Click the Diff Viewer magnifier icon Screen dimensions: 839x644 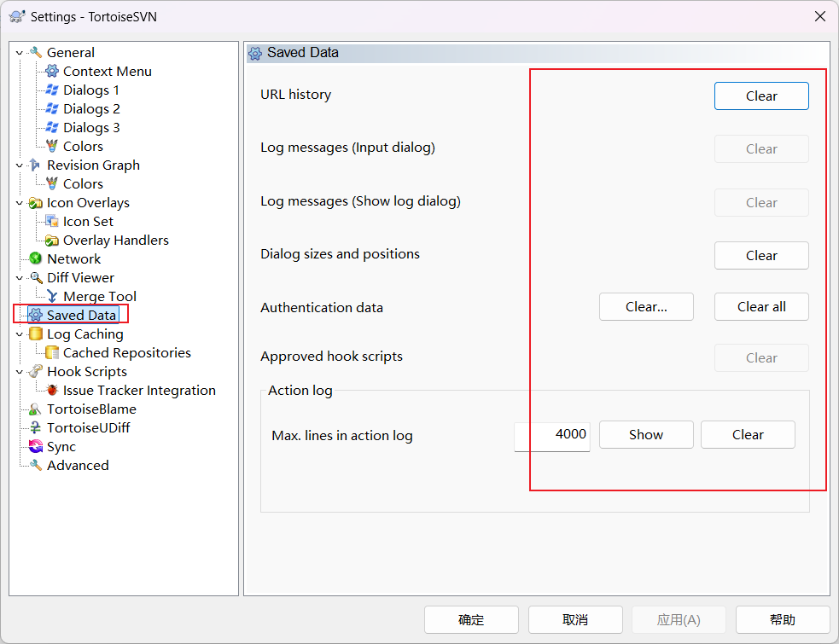pyautogui.click(x=35, y=277)
